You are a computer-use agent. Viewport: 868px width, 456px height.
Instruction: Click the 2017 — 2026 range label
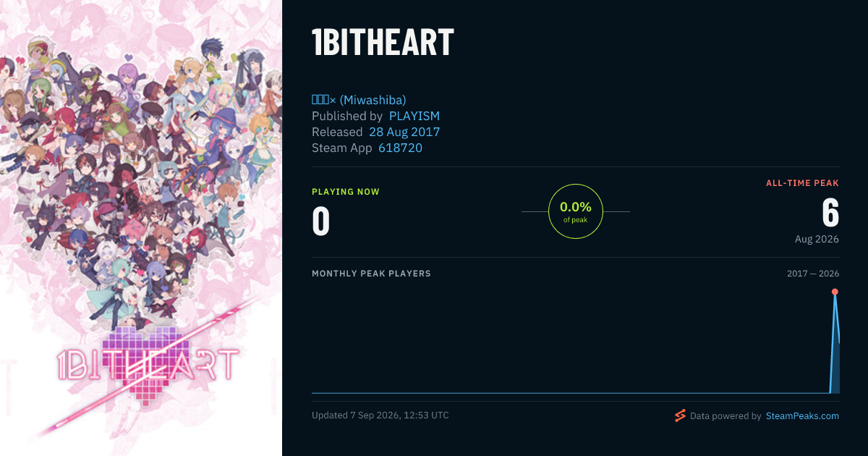813,274
